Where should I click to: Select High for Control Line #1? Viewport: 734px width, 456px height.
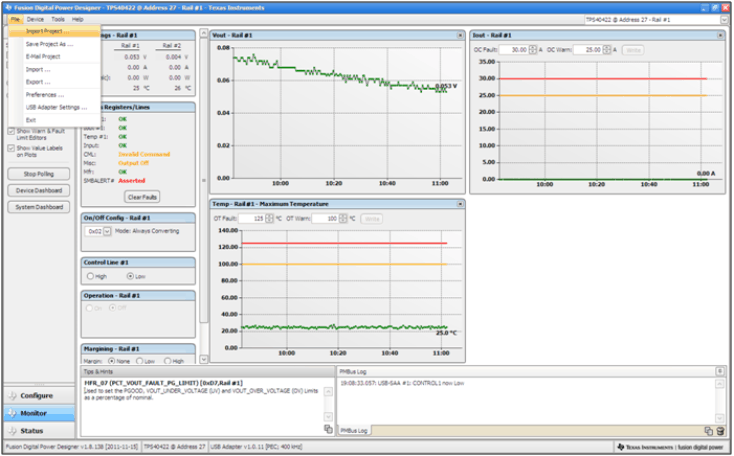tap(90, 276)
